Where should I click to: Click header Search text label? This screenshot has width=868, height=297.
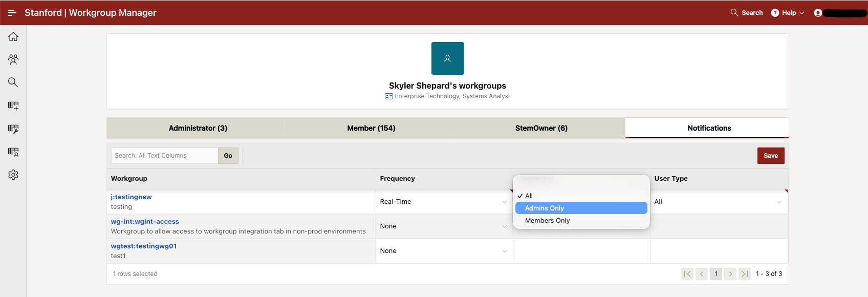(752, 13)
